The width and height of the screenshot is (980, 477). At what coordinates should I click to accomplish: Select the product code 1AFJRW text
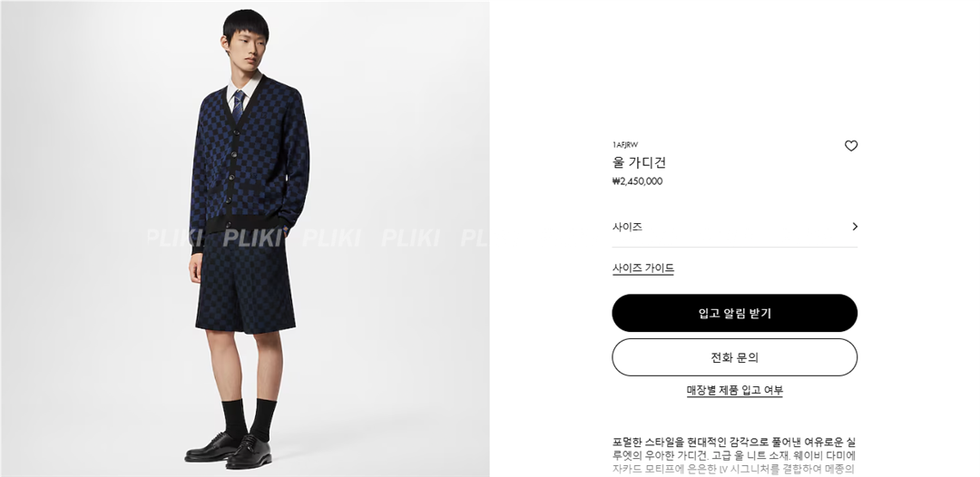pos(625,145)
